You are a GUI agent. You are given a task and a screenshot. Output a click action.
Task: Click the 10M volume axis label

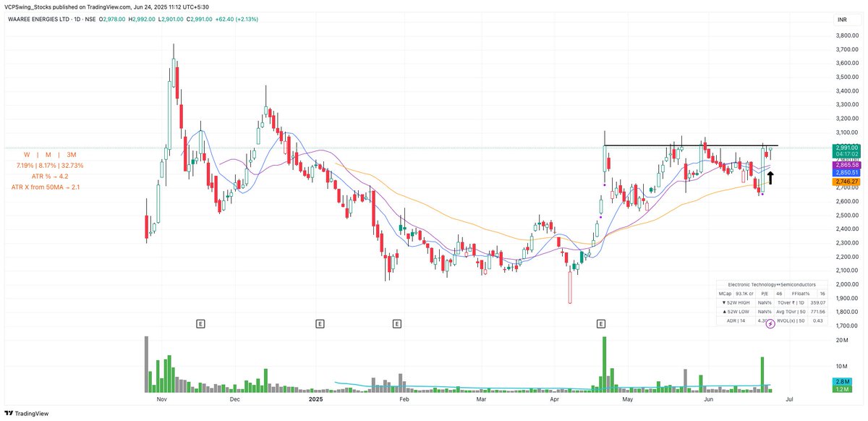click(841, 367)
